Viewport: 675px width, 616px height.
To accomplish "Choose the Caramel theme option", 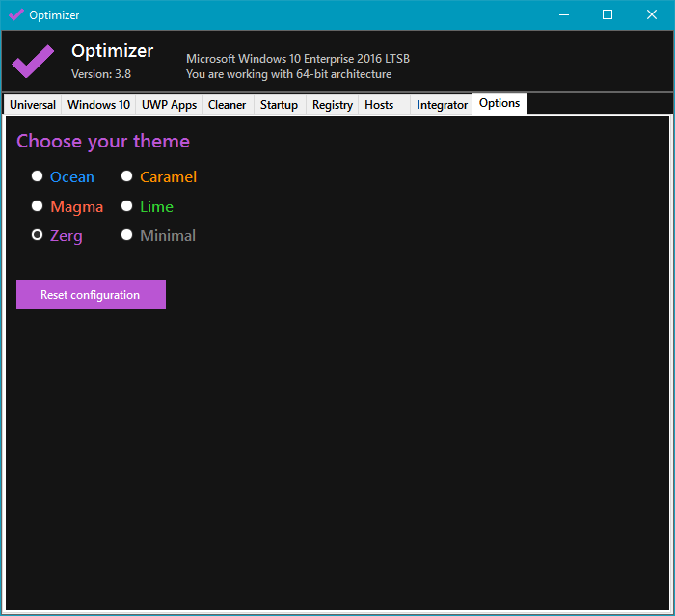I will [x=127, y=176].
